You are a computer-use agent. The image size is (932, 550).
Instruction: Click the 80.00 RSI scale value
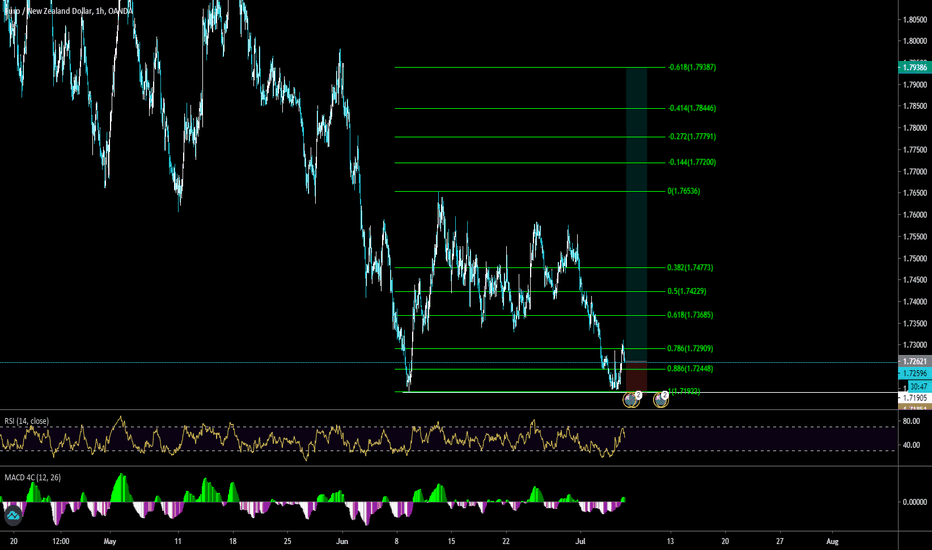click(911, 422)
